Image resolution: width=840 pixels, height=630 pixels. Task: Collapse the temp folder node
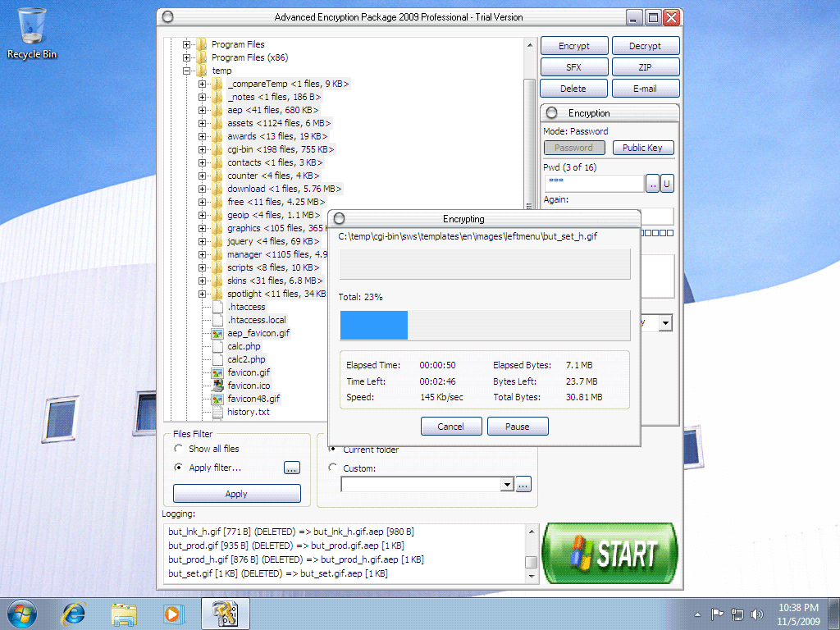(186, 71)
